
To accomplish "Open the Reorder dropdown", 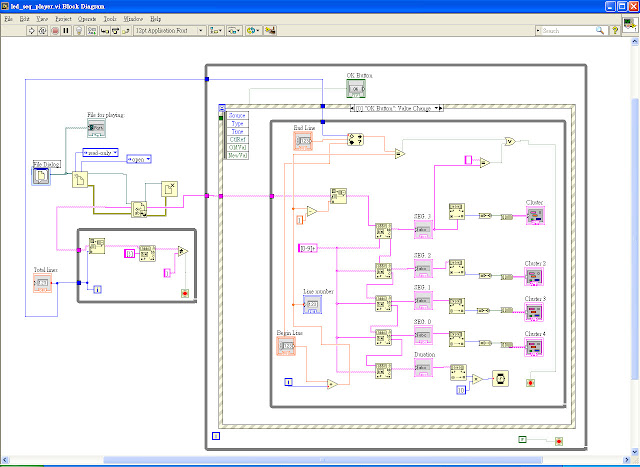I will (253, 31).
